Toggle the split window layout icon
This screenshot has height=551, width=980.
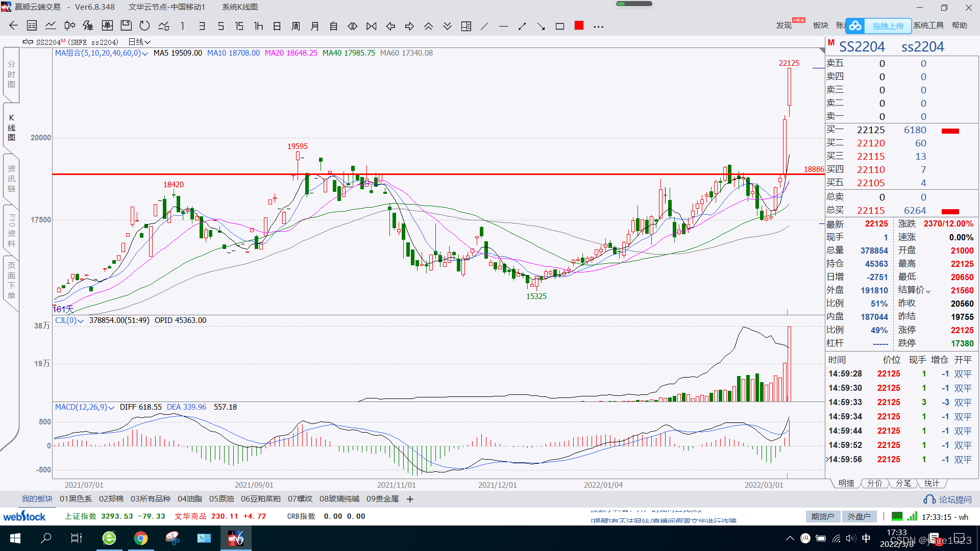coord(466,26)
